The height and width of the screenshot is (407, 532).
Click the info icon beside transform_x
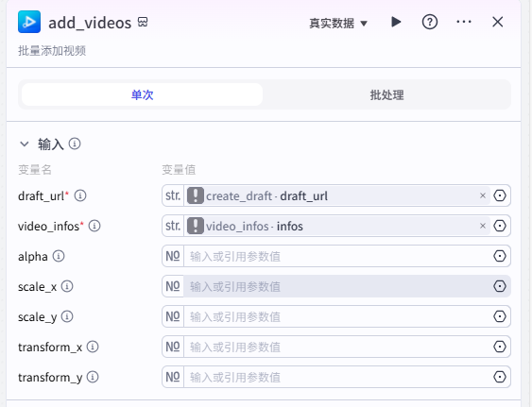(93, 347)
